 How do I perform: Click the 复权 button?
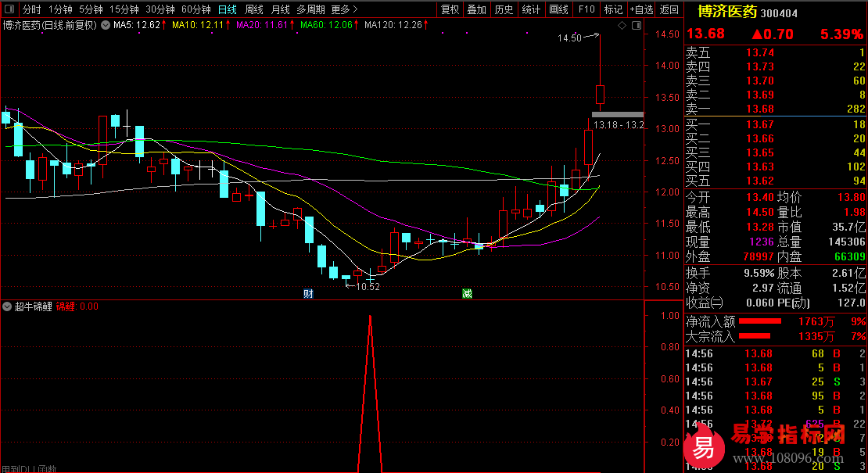pos(450,9)
